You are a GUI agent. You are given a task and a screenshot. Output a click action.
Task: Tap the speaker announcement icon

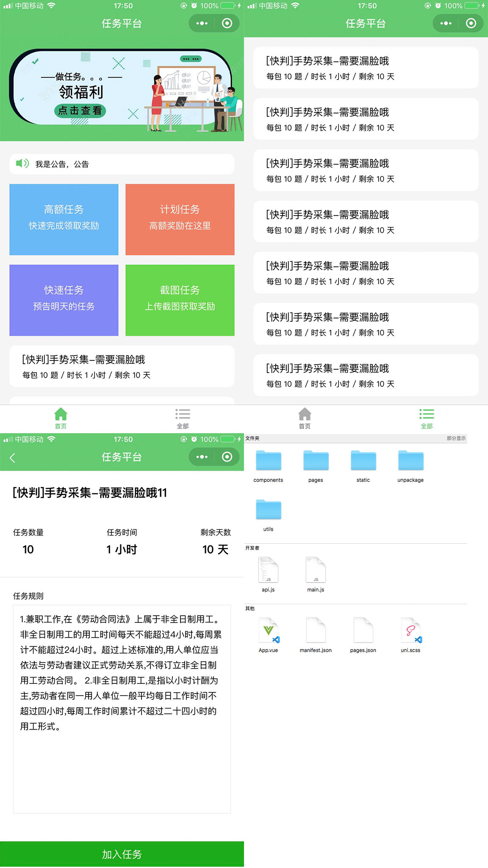(x=22, y=163)
